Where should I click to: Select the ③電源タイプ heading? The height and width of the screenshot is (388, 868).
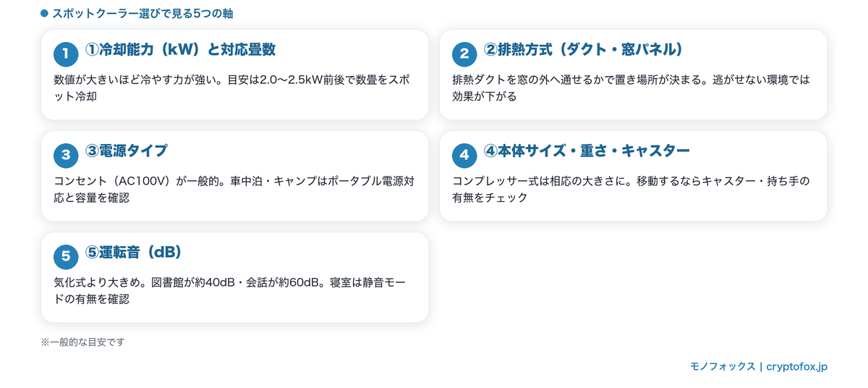click(x=127, y=151)
